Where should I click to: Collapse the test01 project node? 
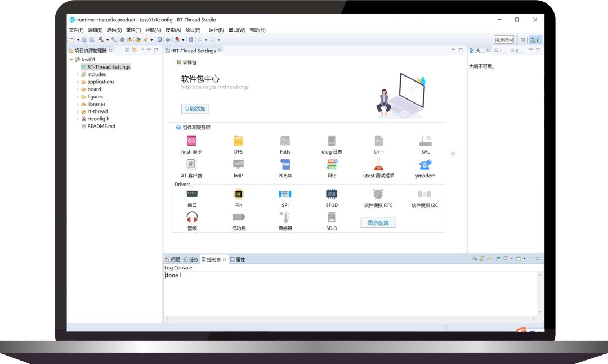tap(71, 60)
